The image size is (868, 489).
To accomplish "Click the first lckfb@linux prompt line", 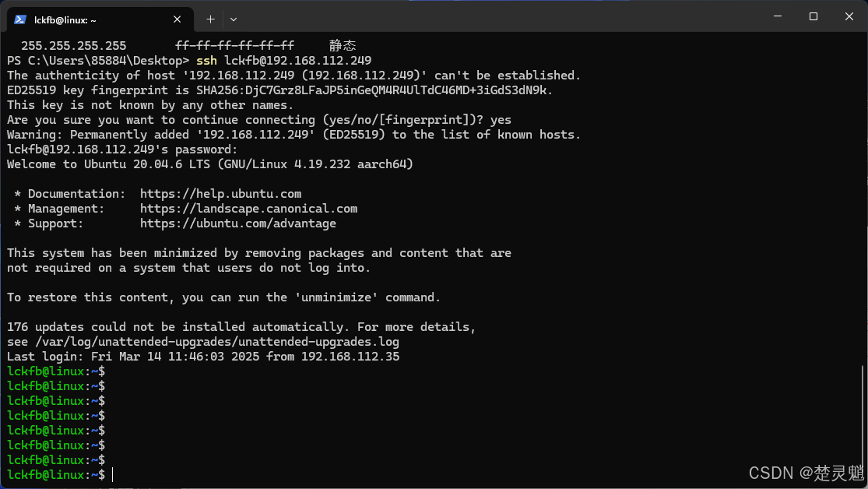I will [x=56, y=371].
